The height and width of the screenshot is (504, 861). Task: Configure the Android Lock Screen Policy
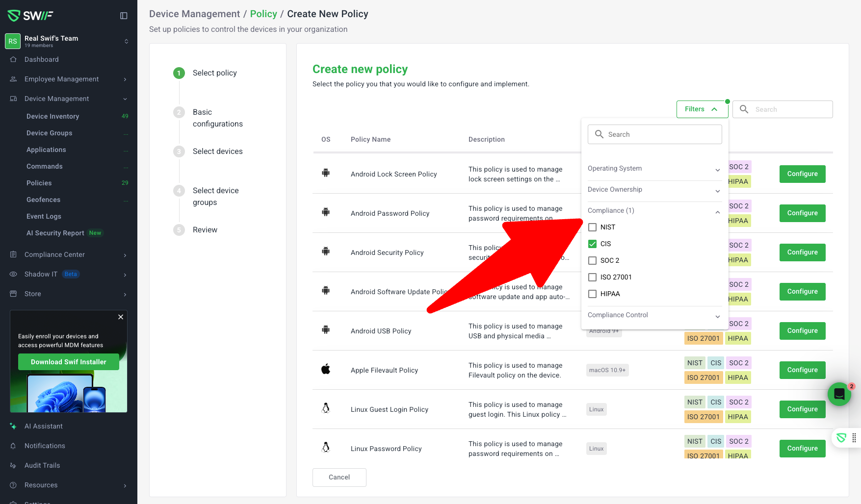802,174
